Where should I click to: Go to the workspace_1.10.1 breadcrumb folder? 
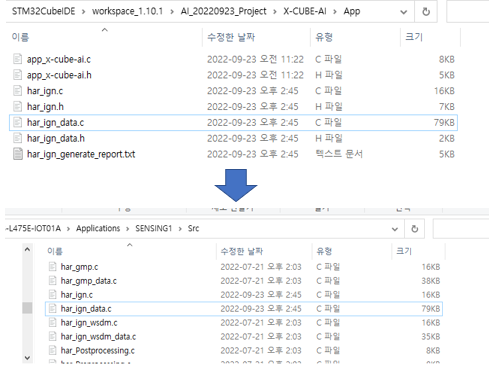point(127,11)
